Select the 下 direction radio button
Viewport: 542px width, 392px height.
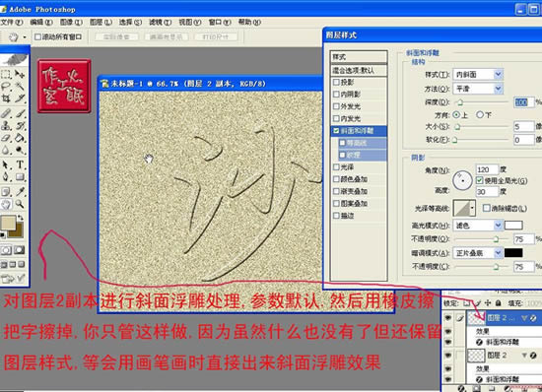480,114
